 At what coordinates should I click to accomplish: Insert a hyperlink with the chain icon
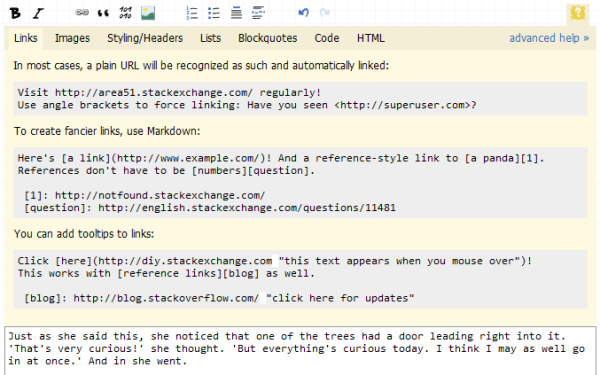point(82,13)
